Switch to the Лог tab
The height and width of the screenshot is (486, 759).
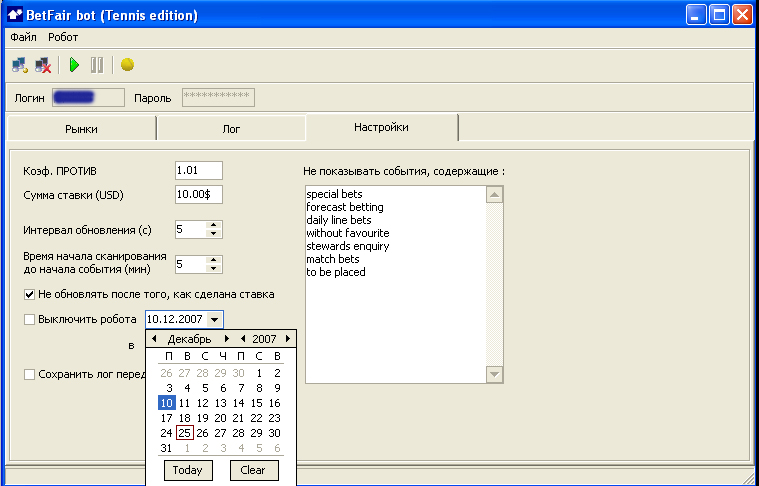pyautogui.click(x=231, y=129)
